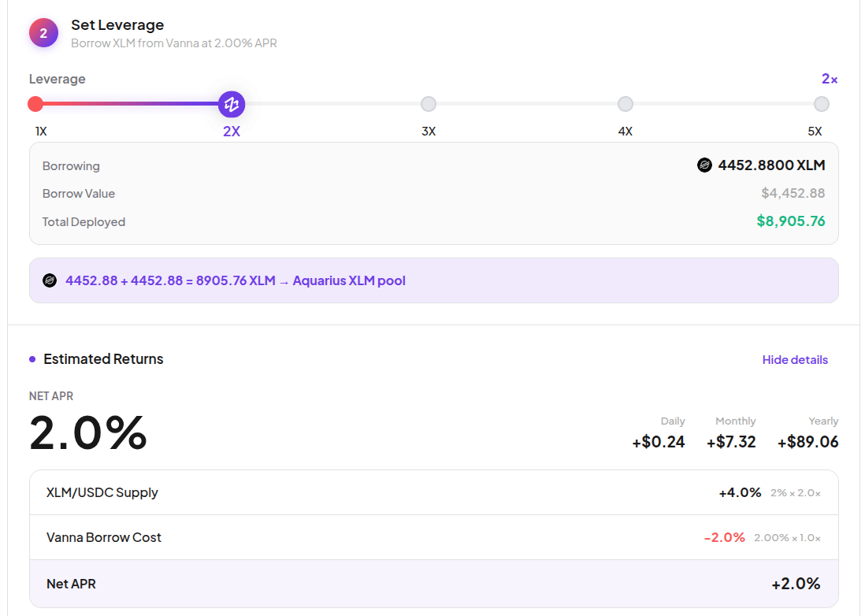Click the 3X leverage label
865x616 pixels.
click(x=429, y=132)
